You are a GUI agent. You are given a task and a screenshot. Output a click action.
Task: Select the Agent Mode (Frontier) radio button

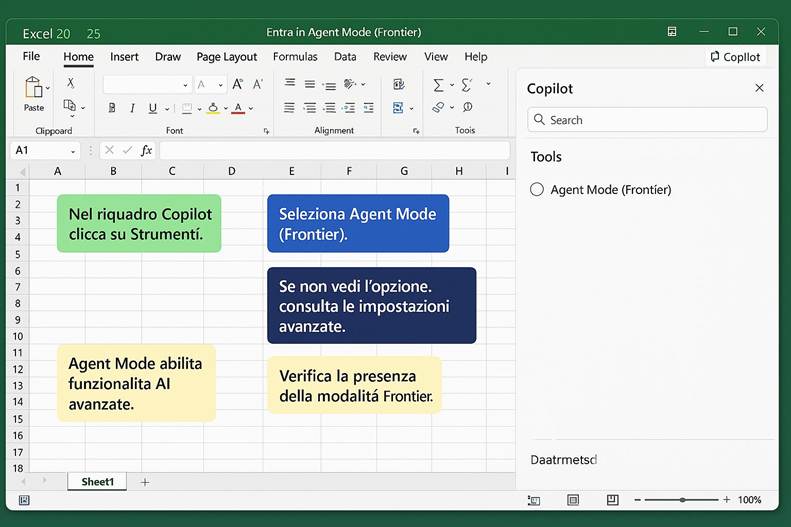click(537, 189)
